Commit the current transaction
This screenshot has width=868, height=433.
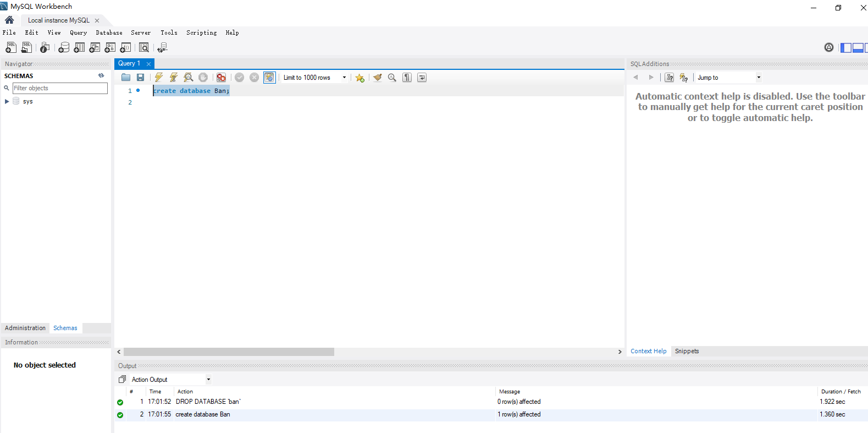pos(239,78)
